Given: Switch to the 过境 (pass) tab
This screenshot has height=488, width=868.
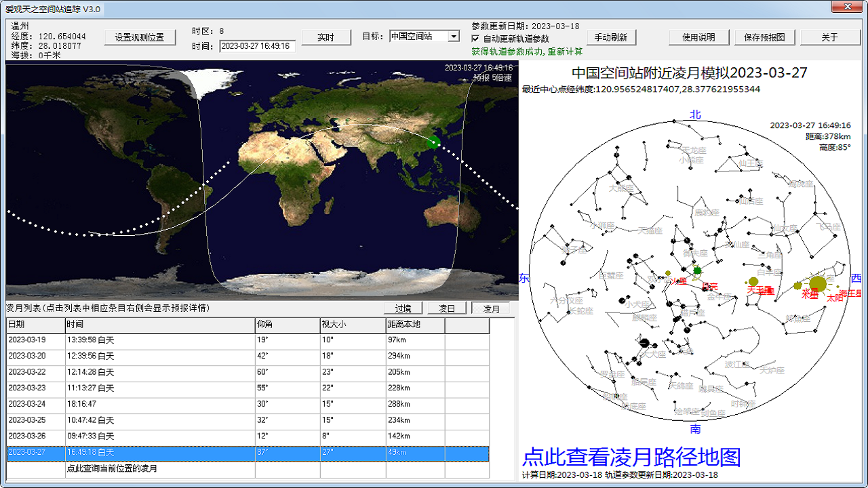Looking at the screenshot, I should pyautogui.click(x=403, y=308).
